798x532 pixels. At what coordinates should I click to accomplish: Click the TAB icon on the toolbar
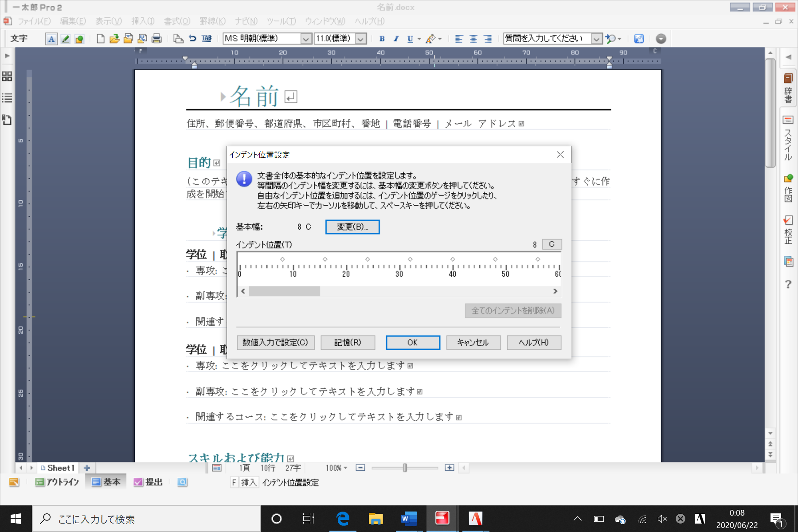click(x=207, y=39)
